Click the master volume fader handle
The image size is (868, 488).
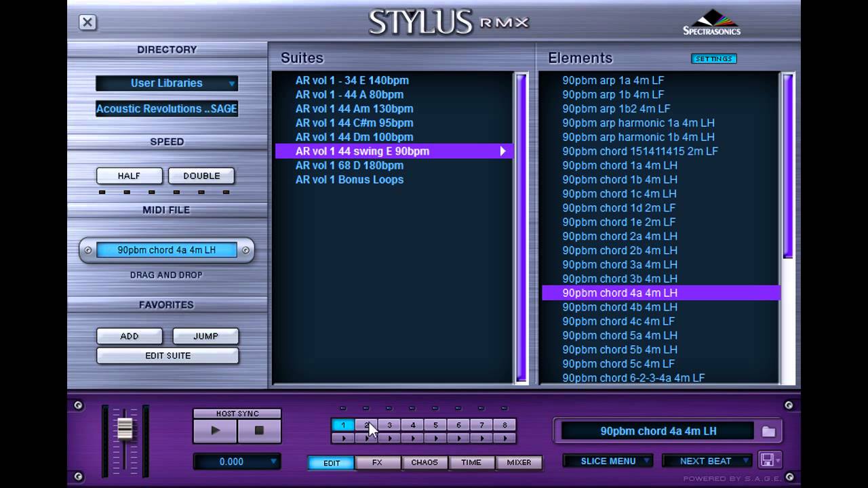coord(125,428)
